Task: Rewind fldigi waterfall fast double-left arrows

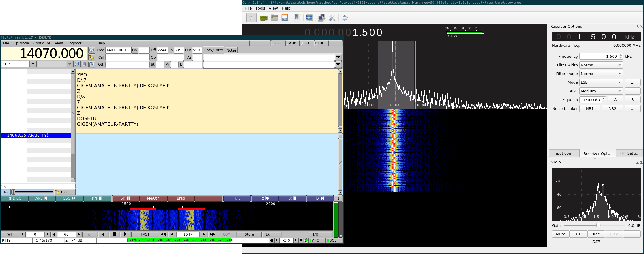Action: (163, 234)
